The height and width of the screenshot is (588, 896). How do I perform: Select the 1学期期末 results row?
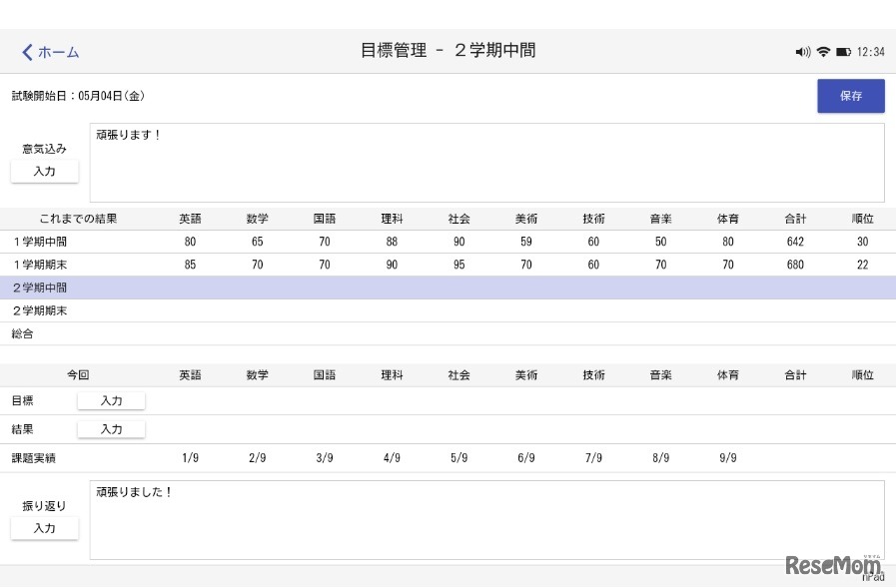tap(448, 265)
